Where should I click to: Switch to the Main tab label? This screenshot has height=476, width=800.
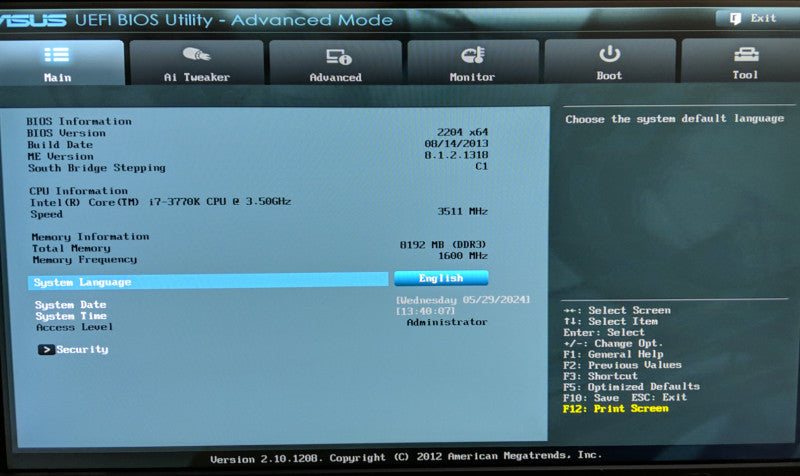(x=58, y=78)
